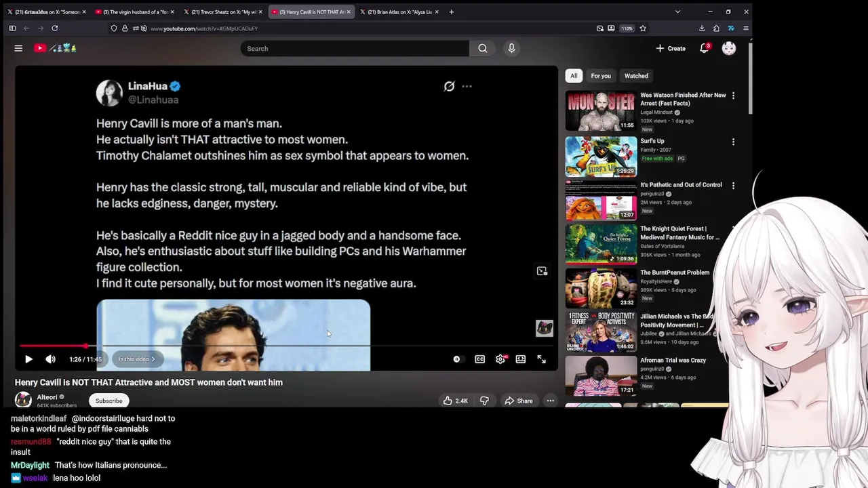The width and height of the screenshot is (868, 488).
Task: Open The Knight Quiet Forest thumbnail
Action: pyautogui.click(x=601, y=244)
